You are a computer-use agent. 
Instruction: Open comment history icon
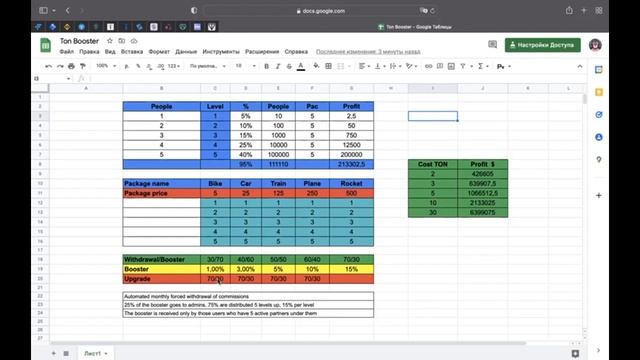pos(492,44)
